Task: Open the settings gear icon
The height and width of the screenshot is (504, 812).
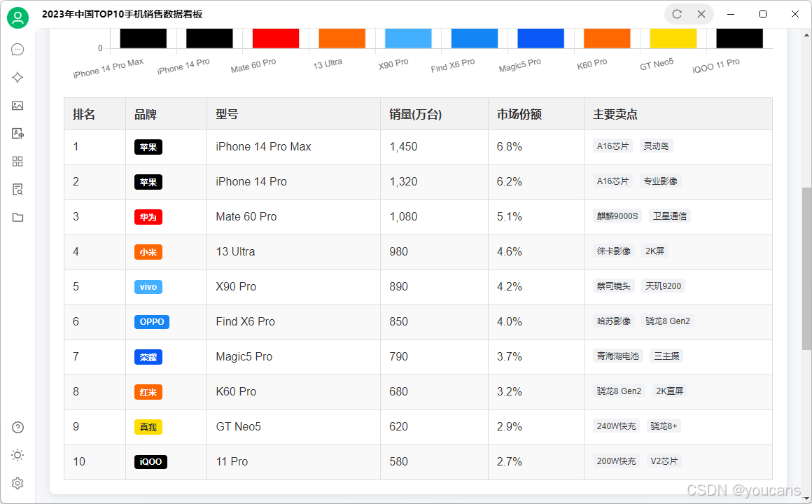Action: 17,483
